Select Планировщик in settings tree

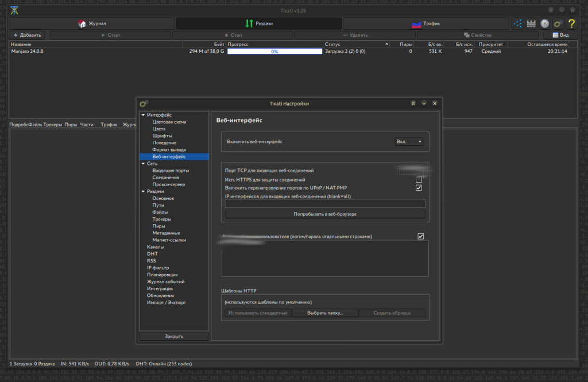(x=163, y=275)
